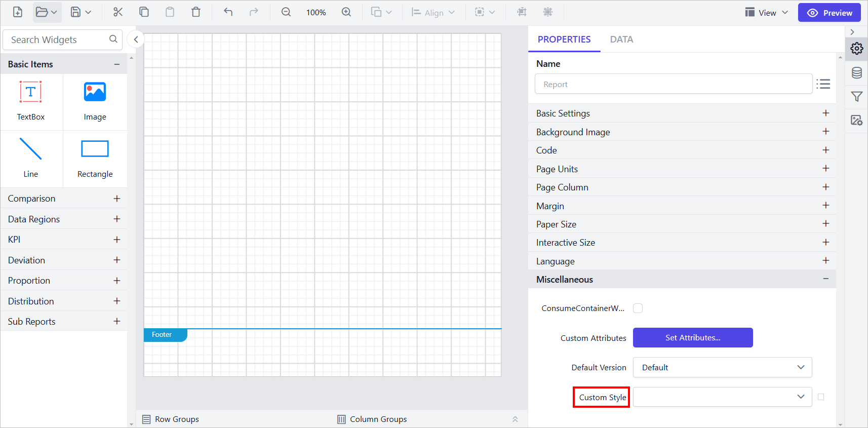Open the Parameters filter funnel icon
868x428 pixels.
click(x=856, y=96)
